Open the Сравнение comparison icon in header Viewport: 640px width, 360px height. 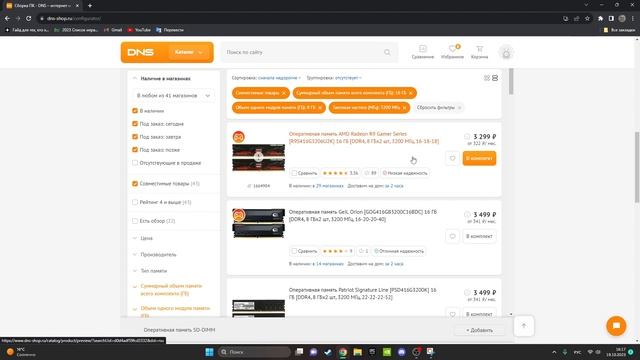[x=422, y=52]
